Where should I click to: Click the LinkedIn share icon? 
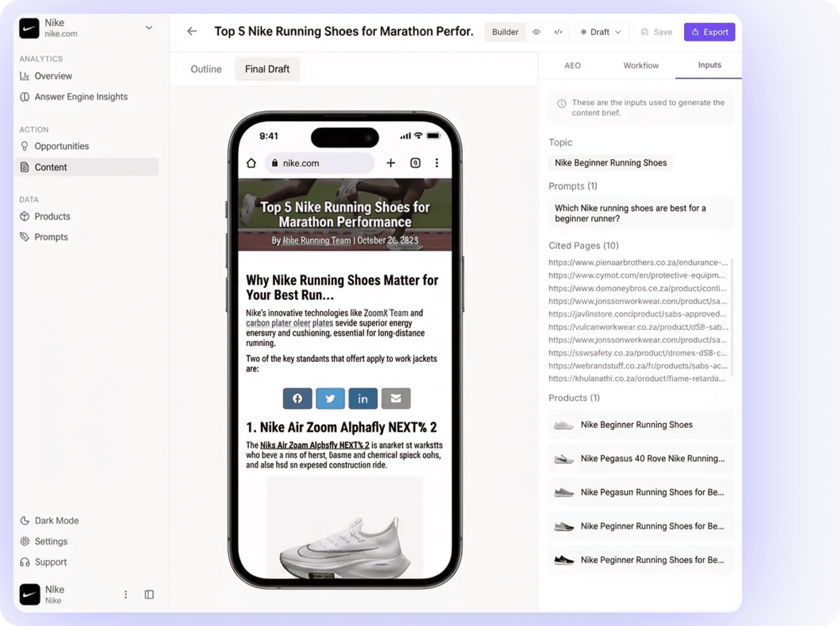coord(363,398)
